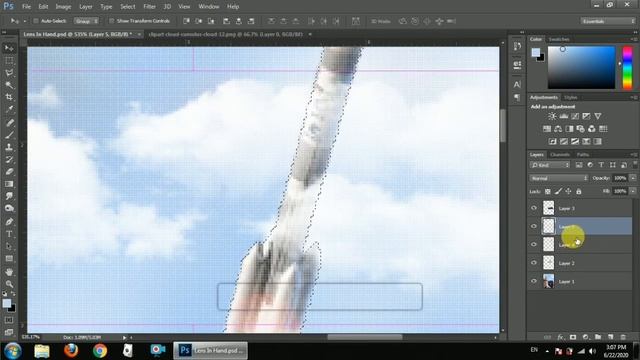Toggle lock image pixels brush icon
This screenshot has height=360, width=640.
pos(558,191)
